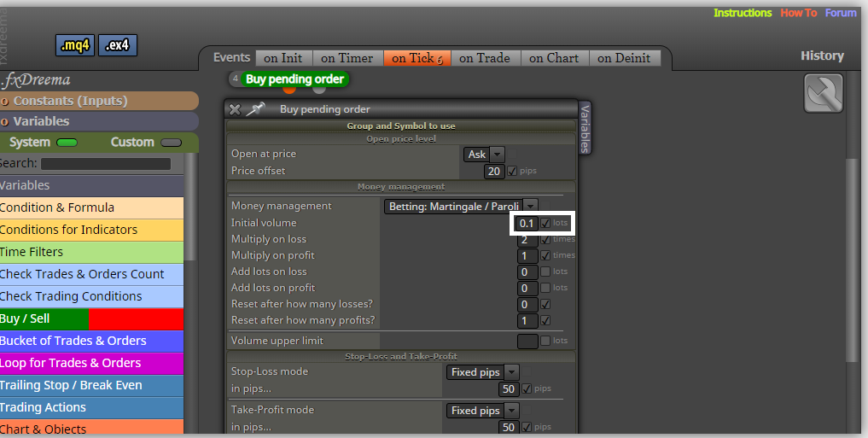Toggle Initial volume lots checkbox
Screen dimensions: 868x438
pyautogui.click(x=545, y=223)
